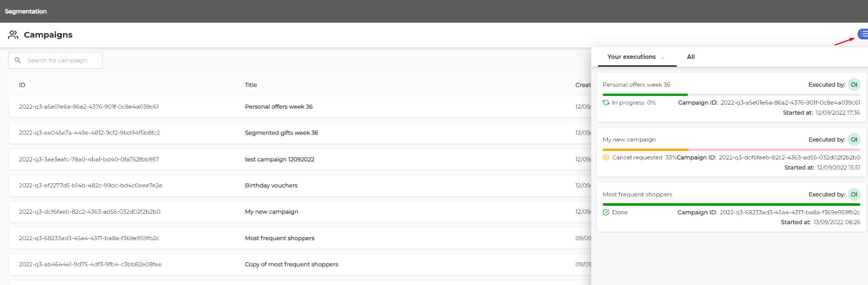Viewport: 868px width, 285px height.
Task: Open My new campaign table row title
Action: point(271,212)
